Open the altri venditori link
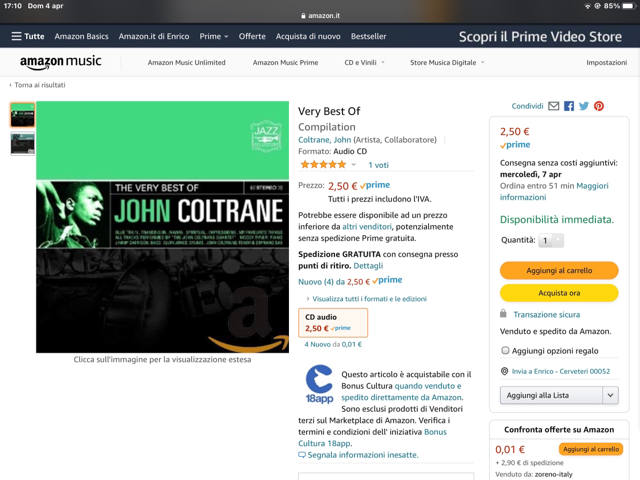 click(367, 227)
